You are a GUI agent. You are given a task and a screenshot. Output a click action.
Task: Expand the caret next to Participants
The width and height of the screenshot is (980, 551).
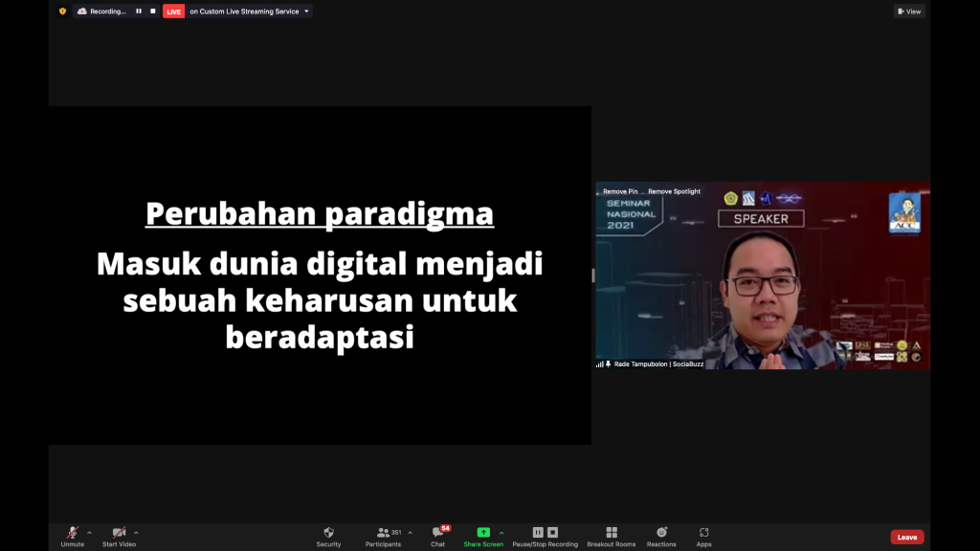tap(411, 532)
